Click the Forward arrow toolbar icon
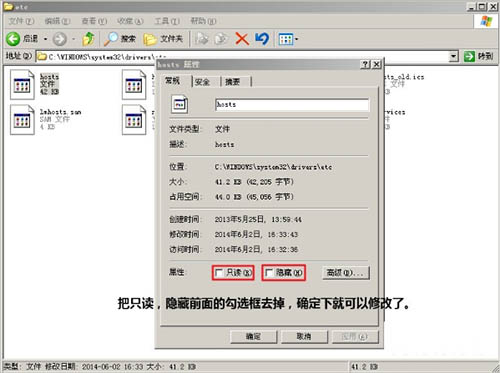 point(60,39)
